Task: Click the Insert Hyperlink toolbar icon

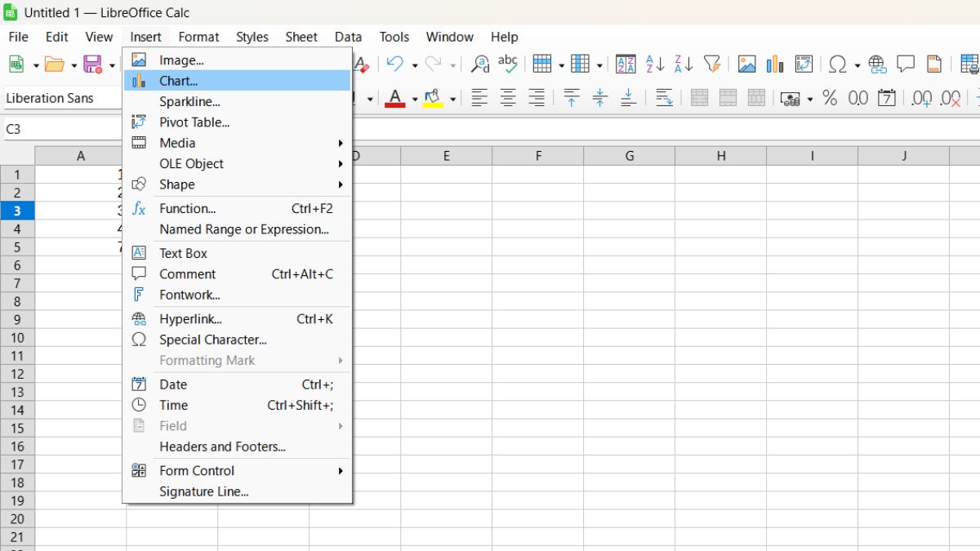Action: pyautogui.click(x=877, y=64)
